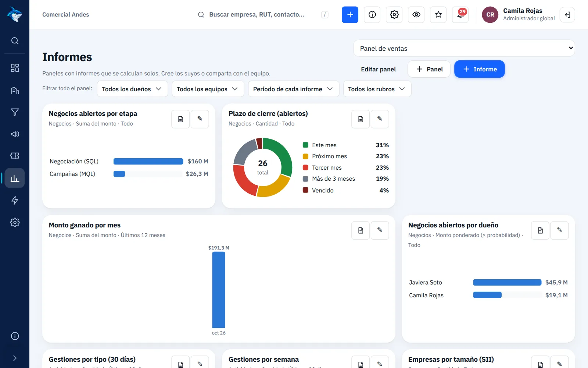The image size is (588, 368).
Task: Export Negocios abiertos por etapa document icon
Action: pos(181,119)
